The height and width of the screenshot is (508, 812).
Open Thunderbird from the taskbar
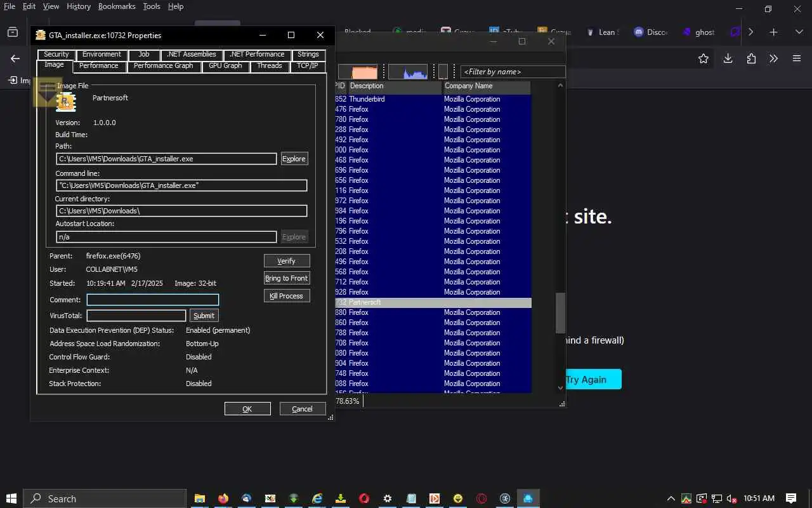click(247, 498)
